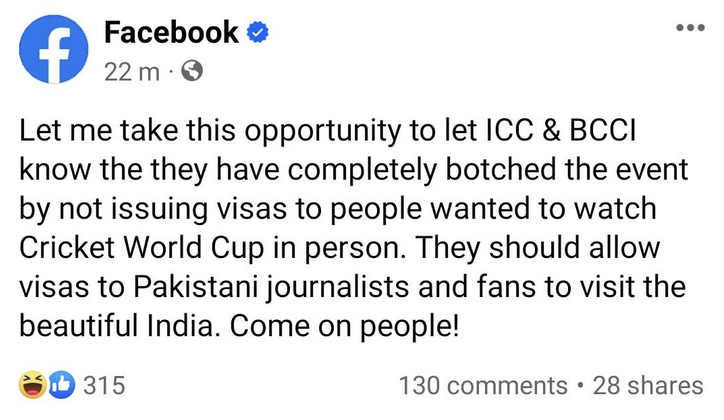This screenshot has width=724, height=420.
Task: Open the Facebook page name link
Action: (x=171, y=33)
